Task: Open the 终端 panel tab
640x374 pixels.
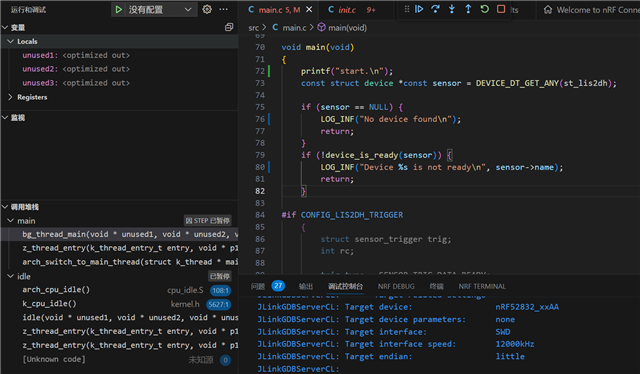Action: coord(436,286)
